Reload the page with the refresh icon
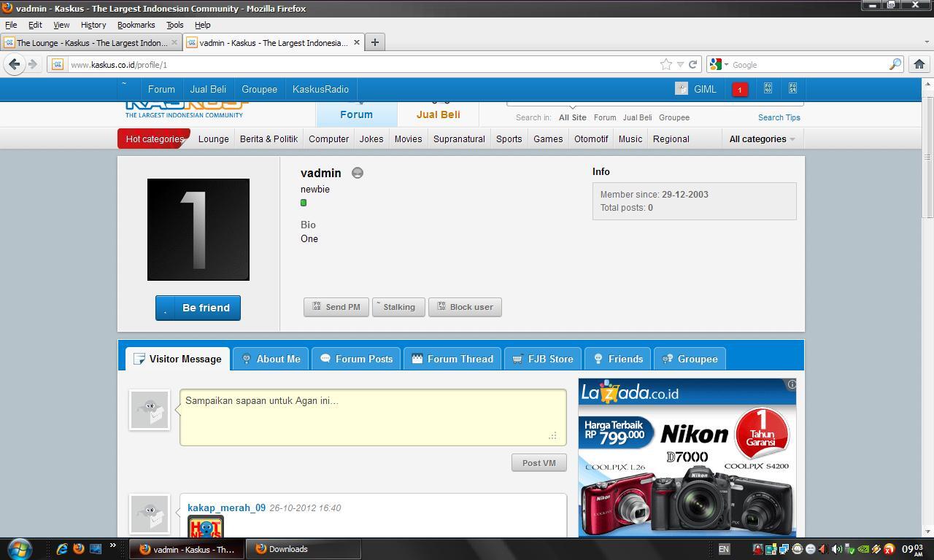 coord(692,64)
